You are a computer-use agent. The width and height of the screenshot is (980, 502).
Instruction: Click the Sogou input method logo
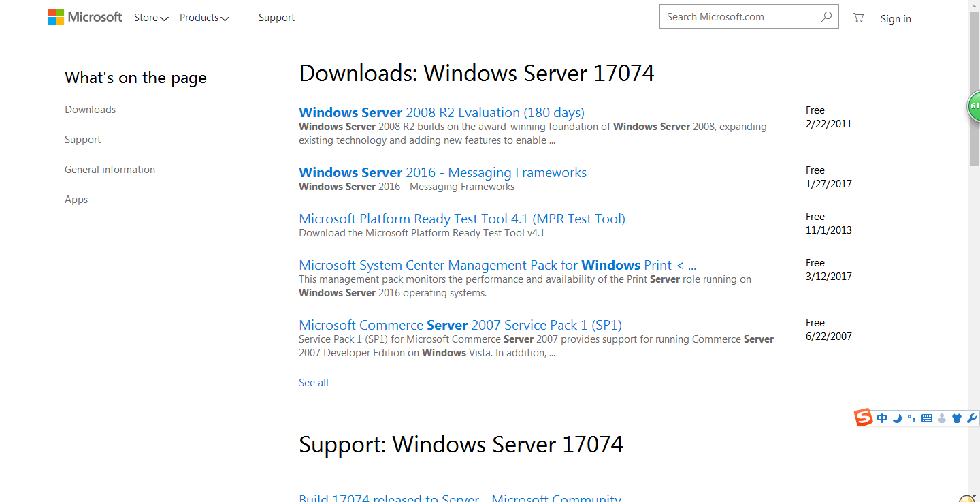(x=863, y=418)
